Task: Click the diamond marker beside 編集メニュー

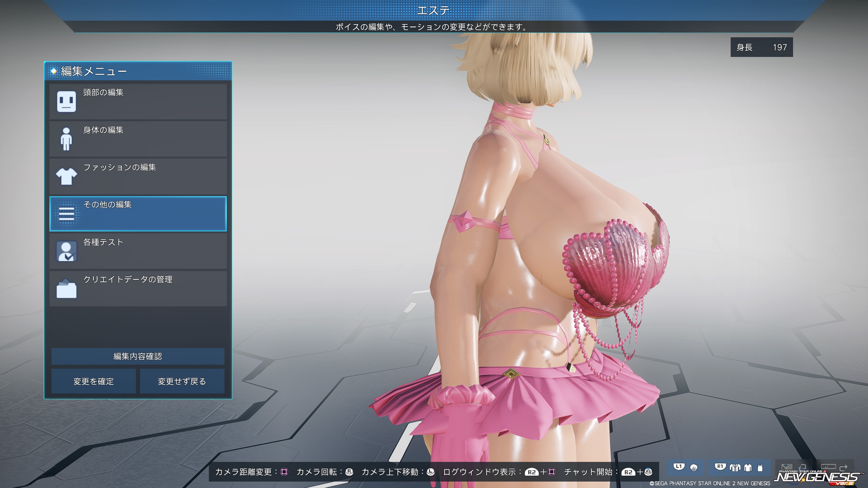Action: [53, 71]
